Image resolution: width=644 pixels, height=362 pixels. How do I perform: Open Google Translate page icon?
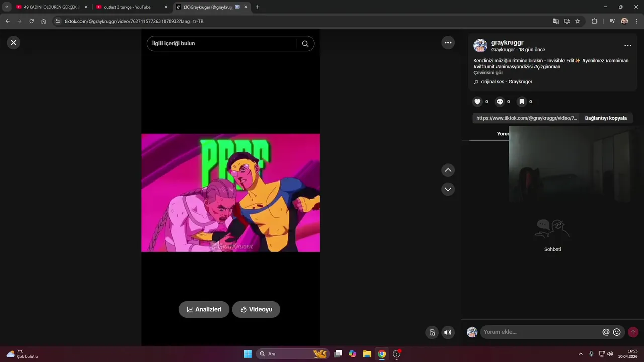coord(556,21)
